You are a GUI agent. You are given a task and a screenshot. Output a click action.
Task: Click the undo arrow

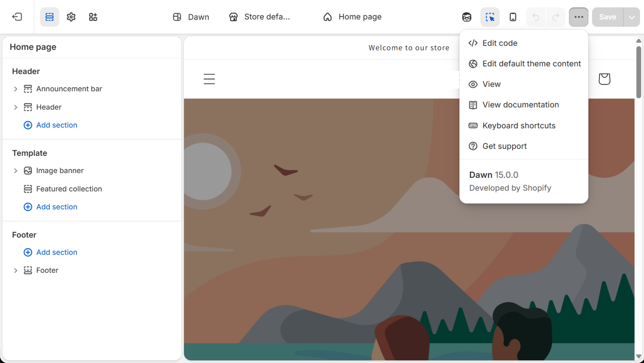pyautogui.click(x=536, y=17)
